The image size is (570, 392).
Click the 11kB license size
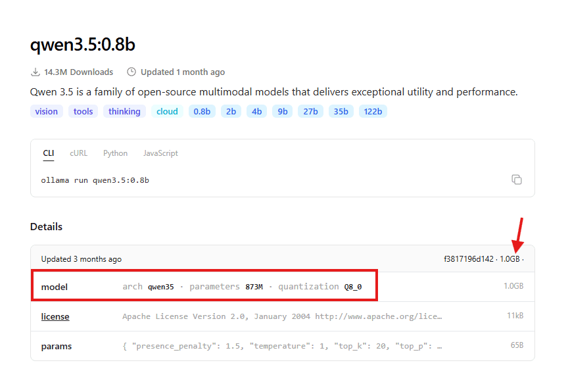(515, 316)
